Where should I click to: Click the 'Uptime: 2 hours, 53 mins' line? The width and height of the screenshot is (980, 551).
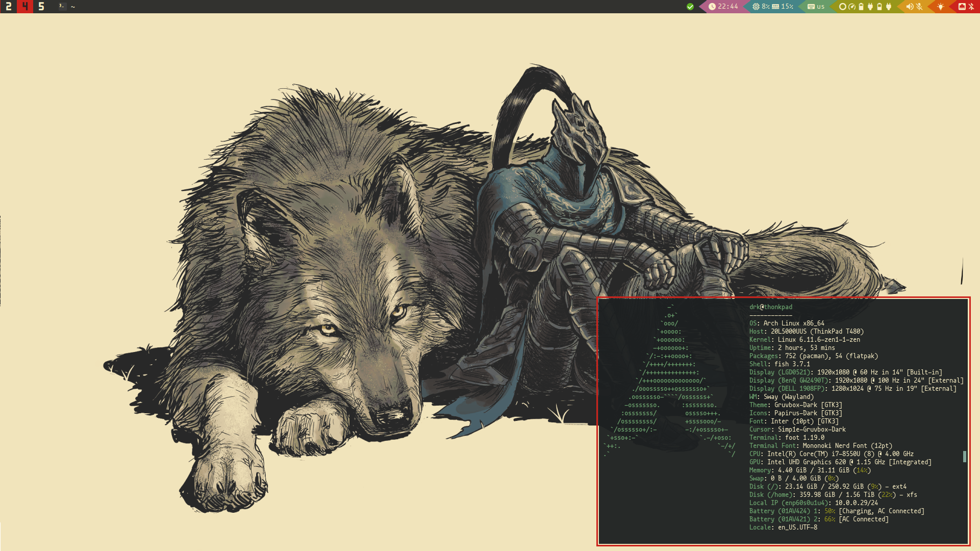pyautogui.click(x=792, y=348)
